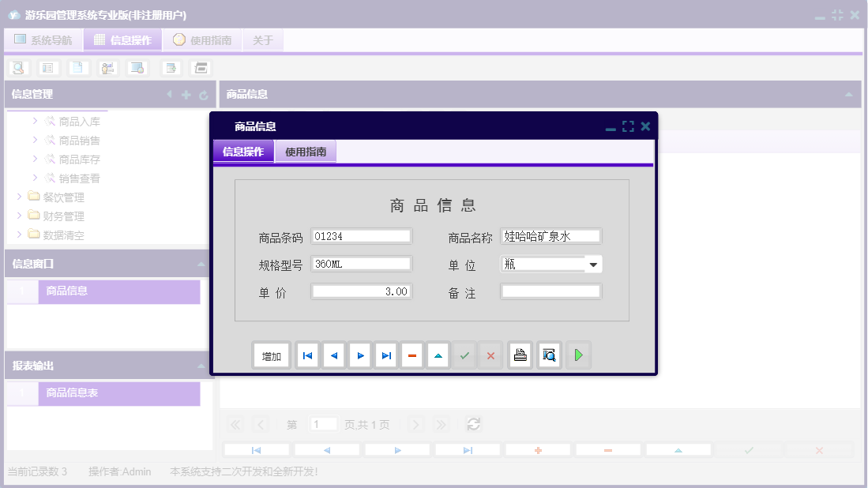Navigate to the previous record

coord(333,355)
